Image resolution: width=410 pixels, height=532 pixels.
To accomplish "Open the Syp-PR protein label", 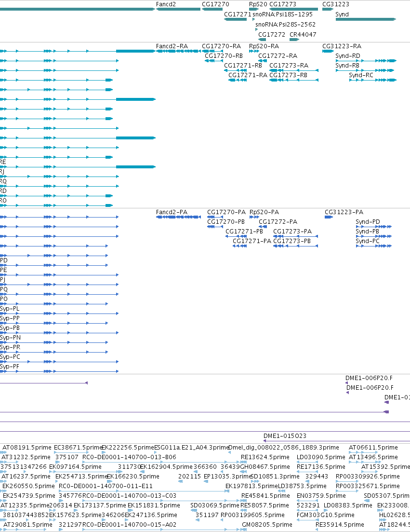I will [10, 347].
